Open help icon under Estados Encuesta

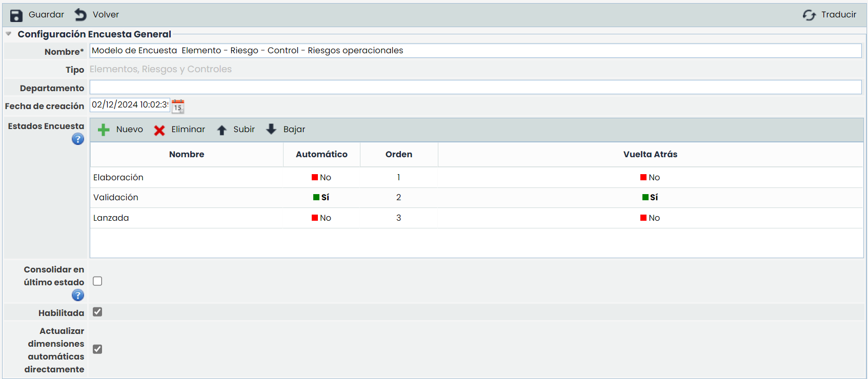[x=78, y=139]
